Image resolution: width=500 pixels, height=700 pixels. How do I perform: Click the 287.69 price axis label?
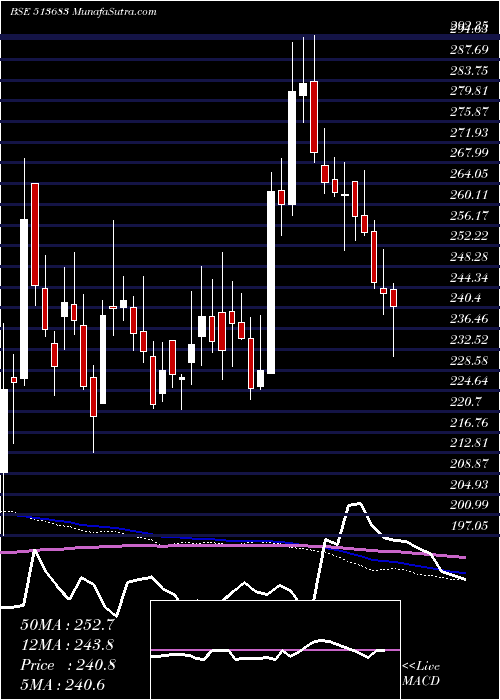[x=469, y=50]
